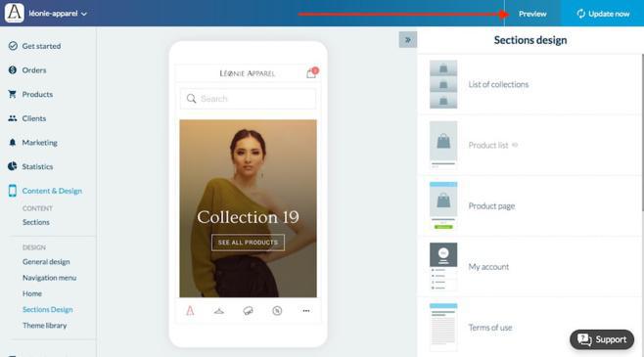Click the Update now button
644x357 pixels.
(603, 14)
